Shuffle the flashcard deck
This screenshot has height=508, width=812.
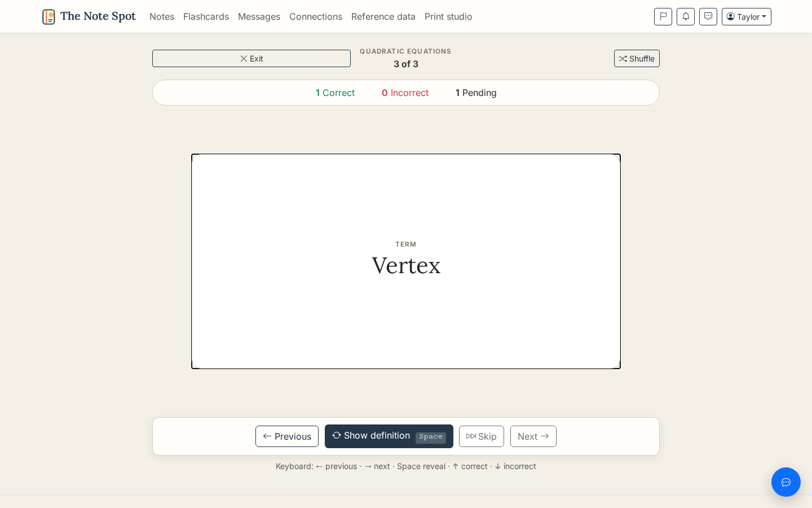637,59
